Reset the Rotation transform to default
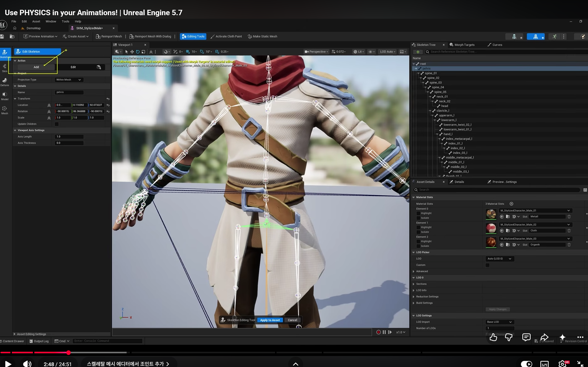Image resolution: width=588 pixels, height=367 pixels. pyautogui.click(x=108, y=111)
